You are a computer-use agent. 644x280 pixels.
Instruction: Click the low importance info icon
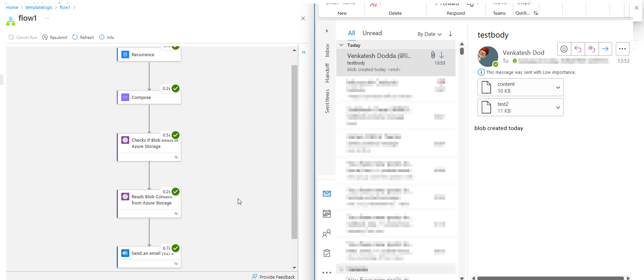(481, 72)
